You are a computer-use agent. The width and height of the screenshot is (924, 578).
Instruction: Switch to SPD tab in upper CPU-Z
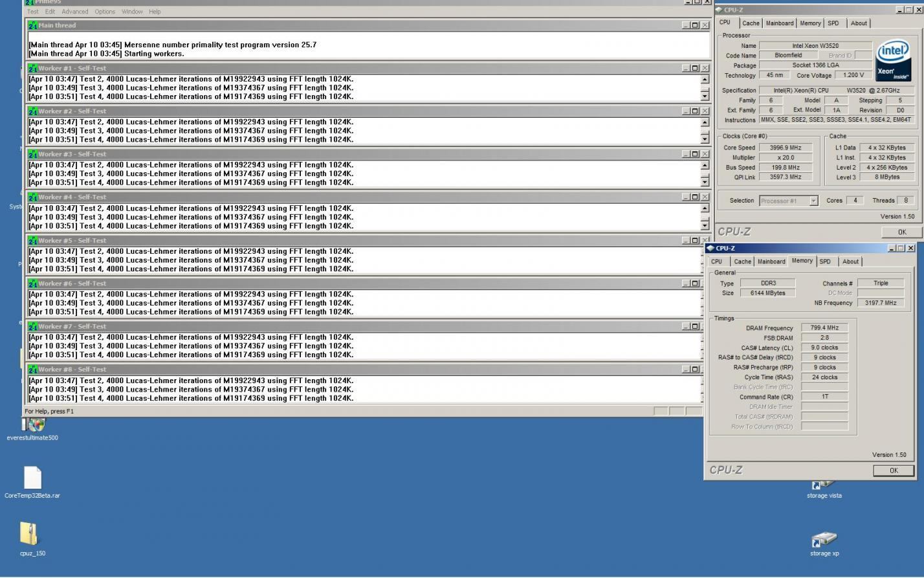click(833, 23)
